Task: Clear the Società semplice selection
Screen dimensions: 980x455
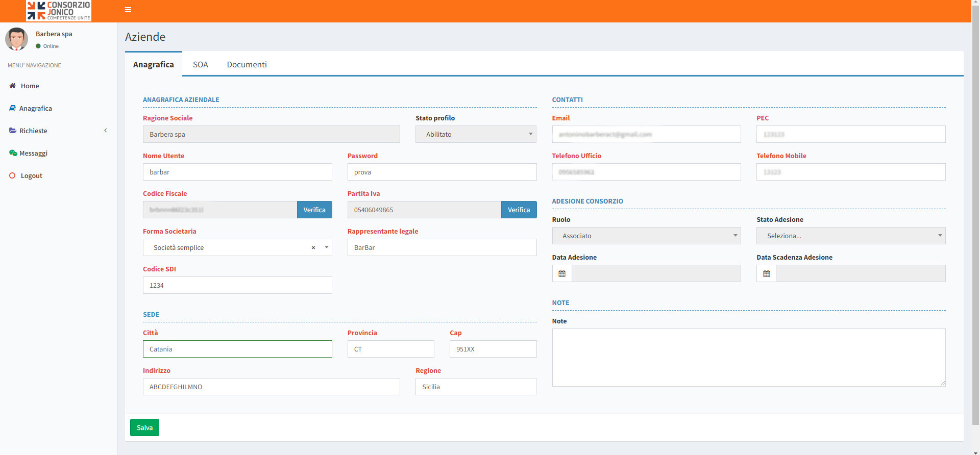Action: click(313, 247)
